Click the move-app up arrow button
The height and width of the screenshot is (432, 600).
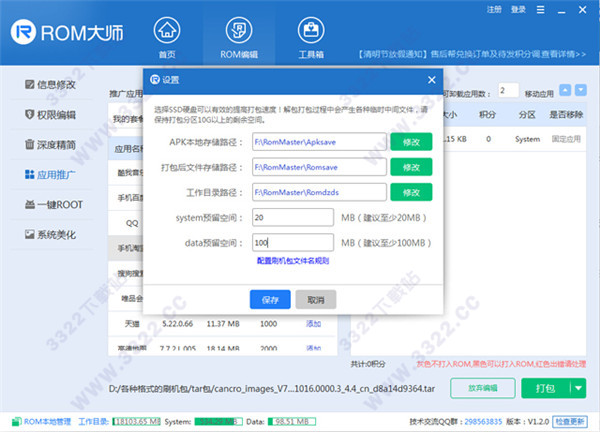565,90
